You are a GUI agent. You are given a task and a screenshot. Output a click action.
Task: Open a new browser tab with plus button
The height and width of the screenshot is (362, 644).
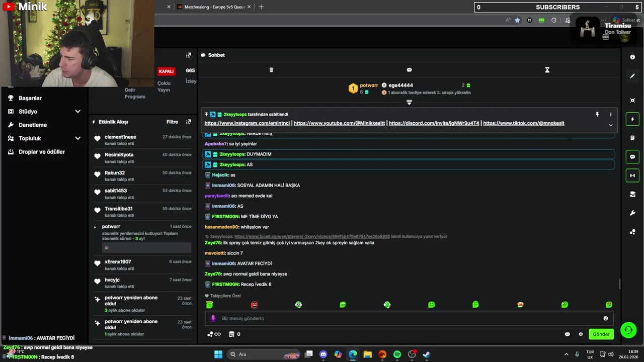coord(261,7)
